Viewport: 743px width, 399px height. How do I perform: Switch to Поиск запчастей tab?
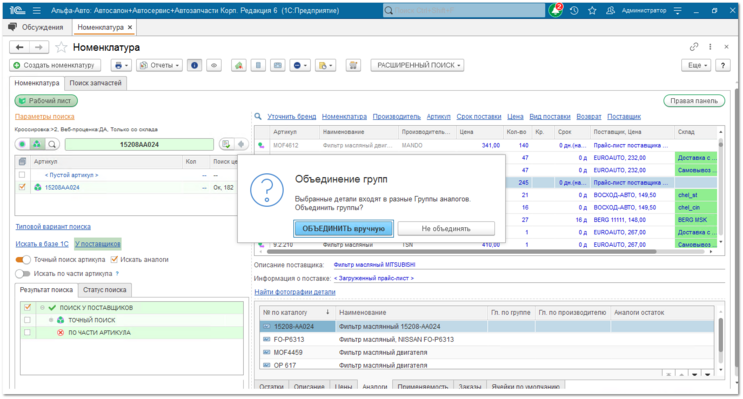coord(95,83)
